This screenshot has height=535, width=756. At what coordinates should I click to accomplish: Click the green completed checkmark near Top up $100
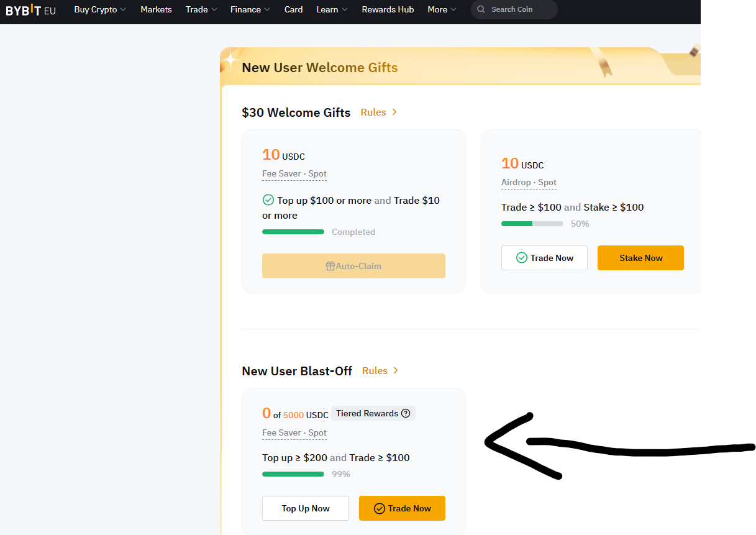tap(268, 200)
